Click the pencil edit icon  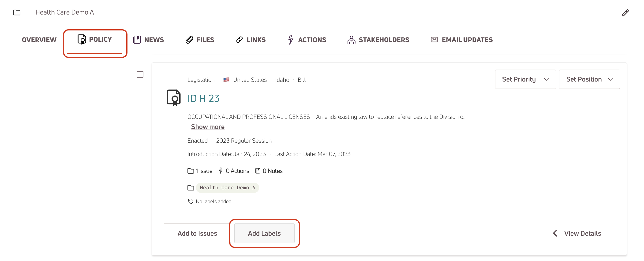(x=625, y=13)
